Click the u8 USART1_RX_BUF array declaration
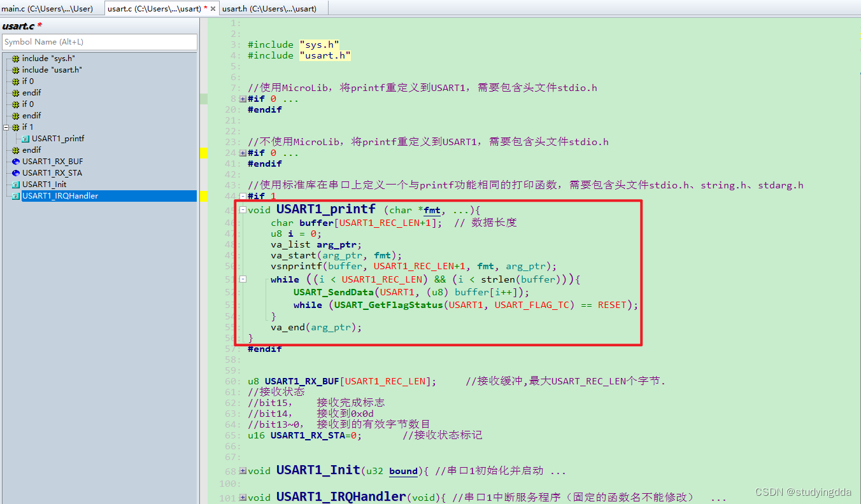861x504 pixels. (342, 381)
